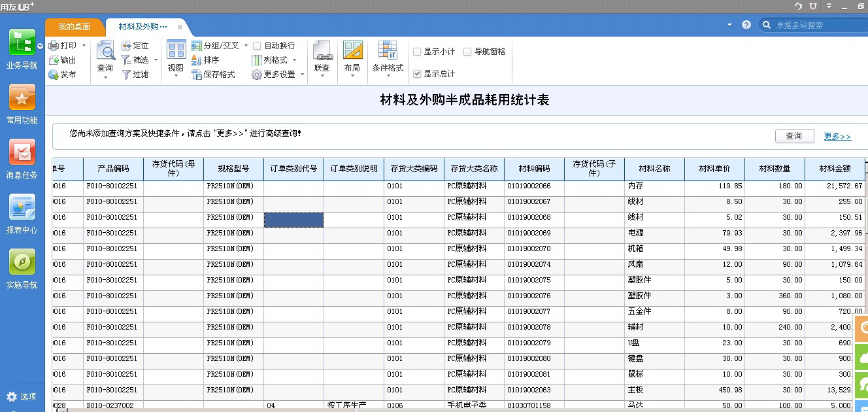
Task: Click the 查询 magnifier icon
Action: (x=105, y=50)
